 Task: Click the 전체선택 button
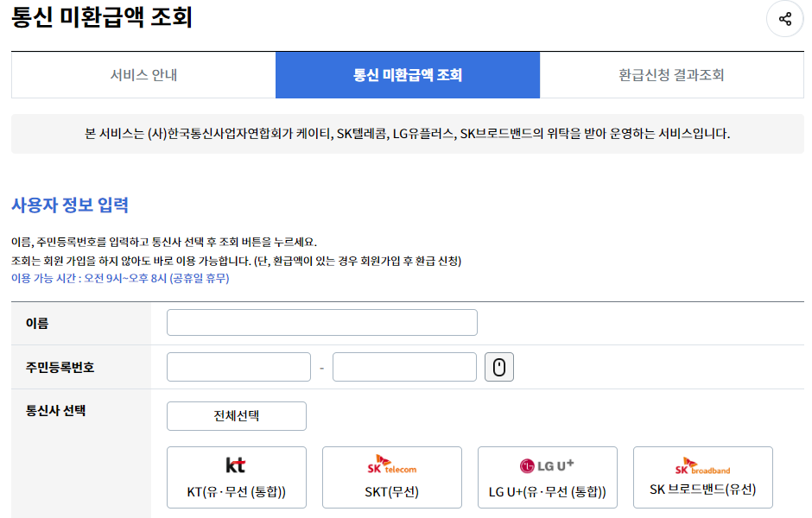tap(236, 415)
